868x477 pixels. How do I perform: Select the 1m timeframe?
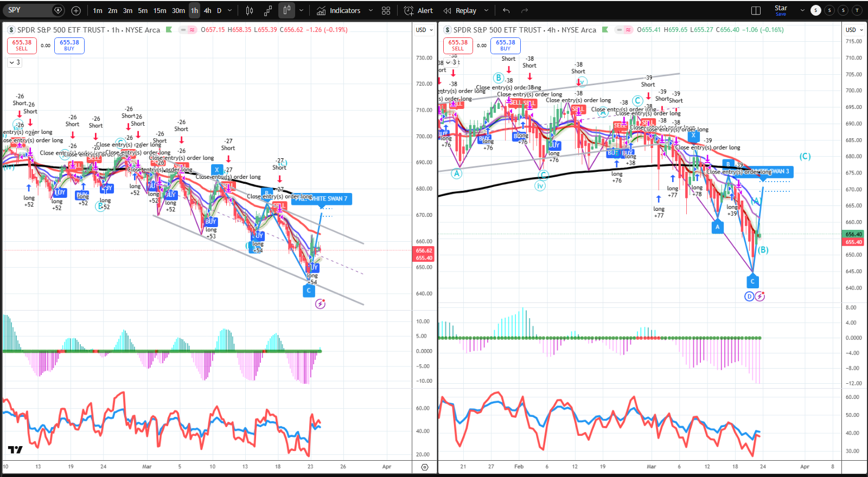tap(98, 10)
